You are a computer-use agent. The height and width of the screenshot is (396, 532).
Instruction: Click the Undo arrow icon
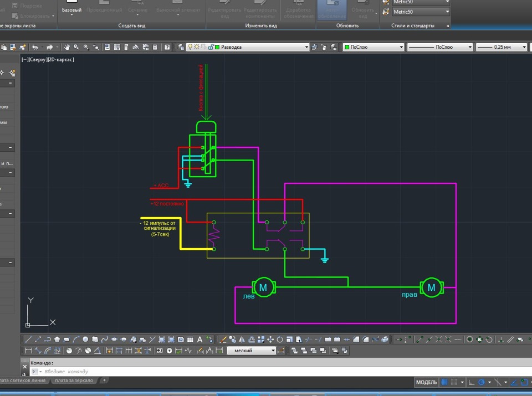[x=35, y=48]
